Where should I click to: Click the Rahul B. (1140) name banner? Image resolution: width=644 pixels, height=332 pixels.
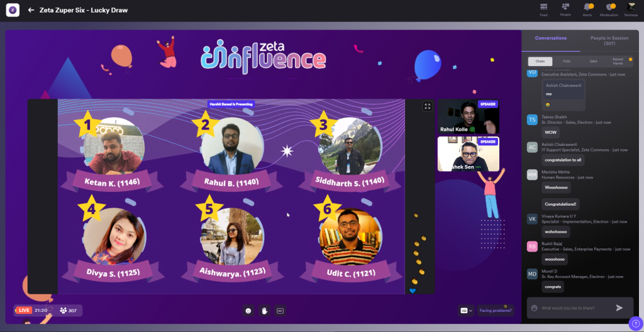pyautogui.click(x=231, y=181)
